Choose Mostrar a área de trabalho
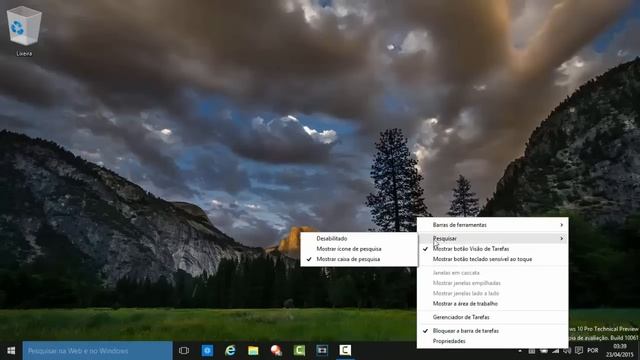The height and width of the screenshot is (360, 640). 493,304
